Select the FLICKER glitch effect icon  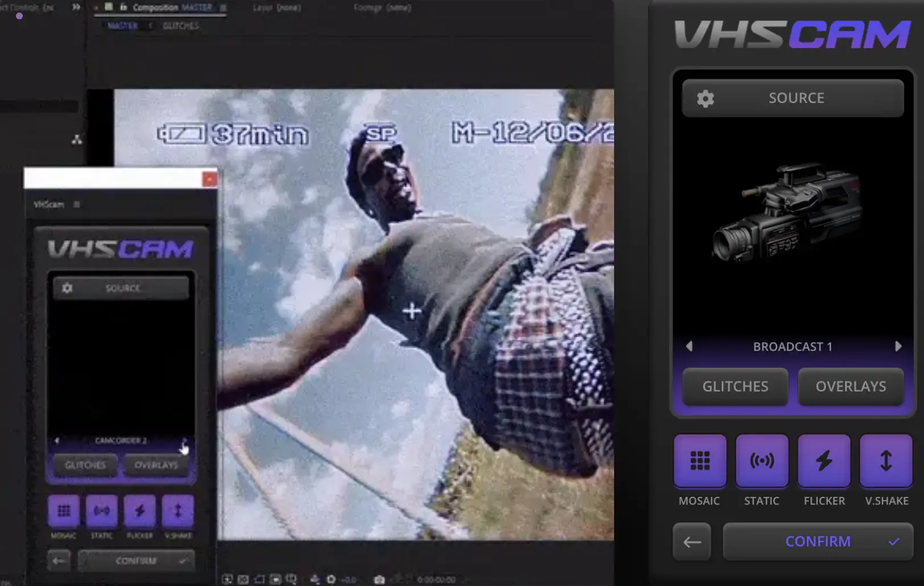click(x=824, y=460)
